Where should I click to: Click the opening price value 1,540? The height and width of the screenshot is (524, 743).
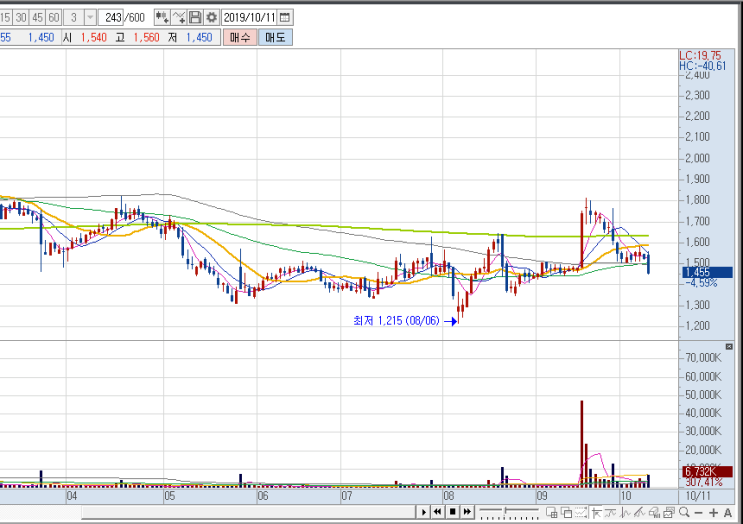point(93,37)
